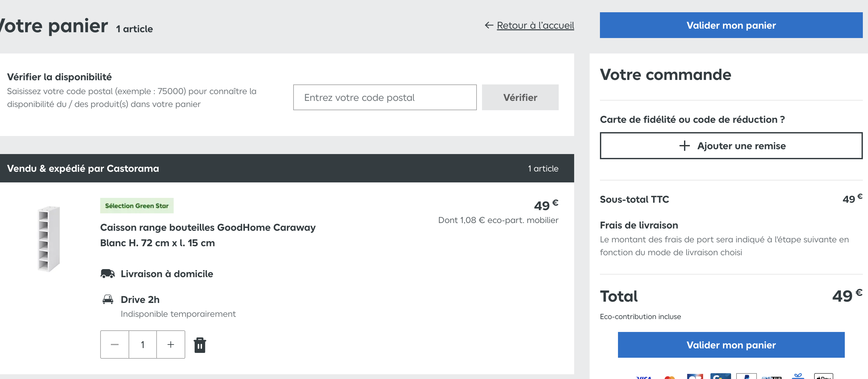The image size is (868, 379).
Task: Decrease quantity with the minus button
Action: click(115, 344)
